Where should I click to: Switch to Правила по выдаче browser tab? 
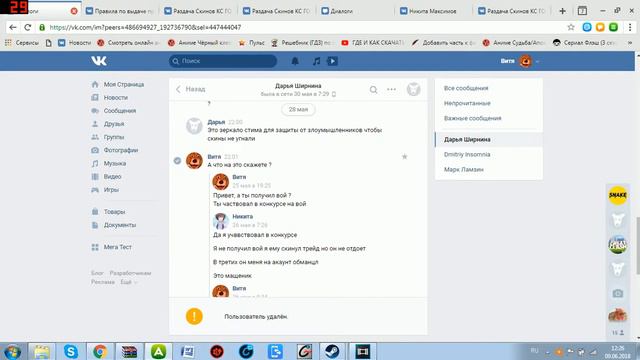[x=120, y=11]
